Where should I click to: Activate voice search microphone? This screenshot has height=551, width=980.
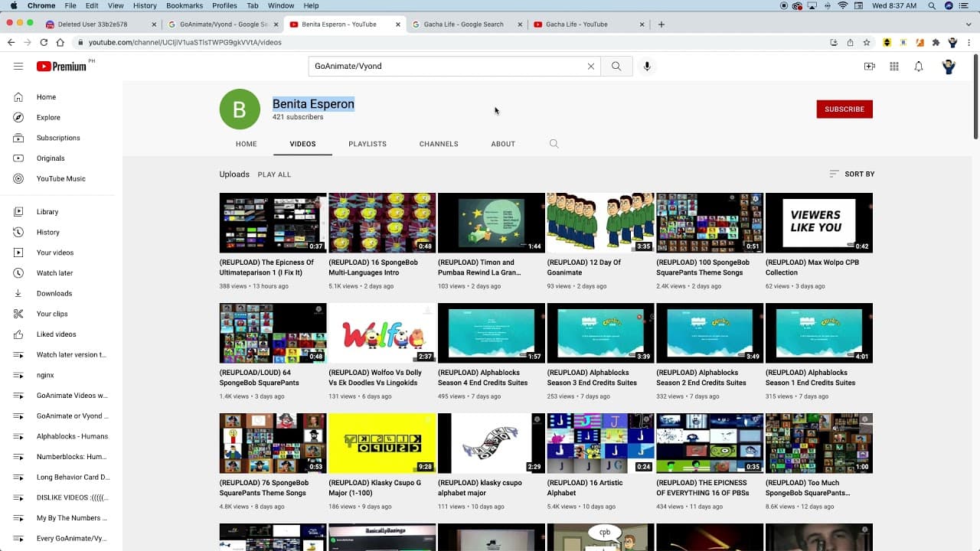(x=647, y=66)
